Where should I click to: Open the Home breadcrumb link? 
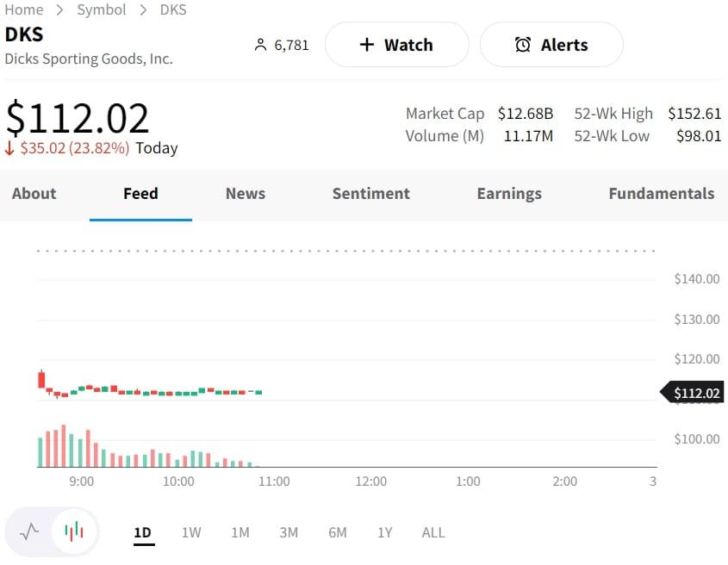tap(24, 10)
